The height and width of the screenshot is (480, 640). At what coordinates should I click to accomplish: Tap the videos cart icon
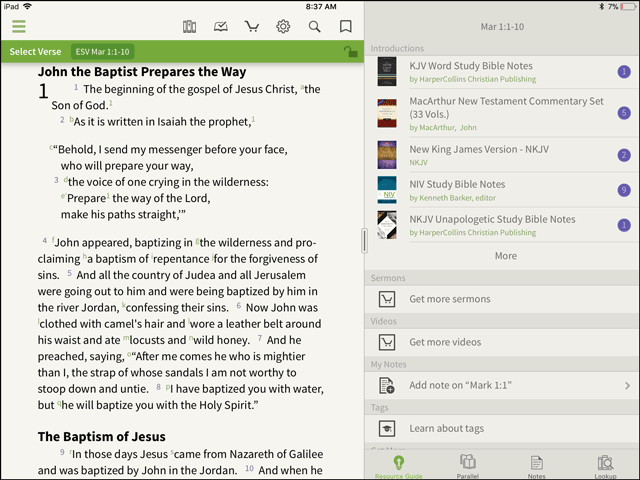click(387, 342)
